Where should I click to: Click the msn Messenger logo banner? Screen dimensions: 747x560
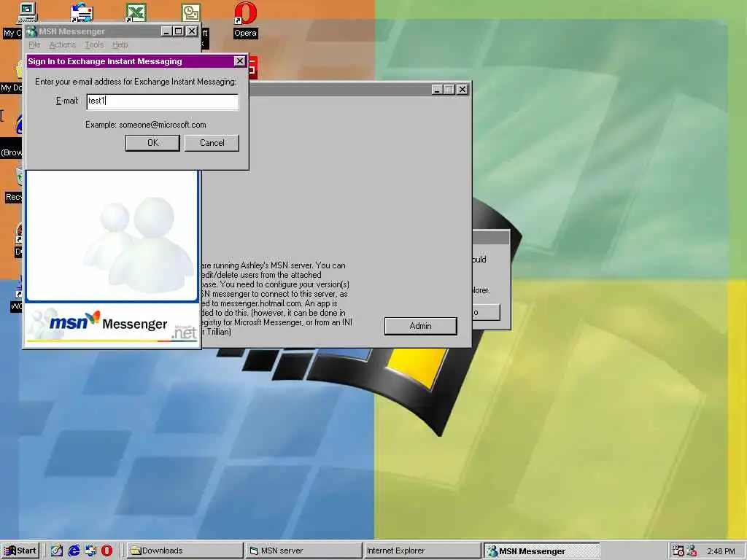(x=112, y=324)
